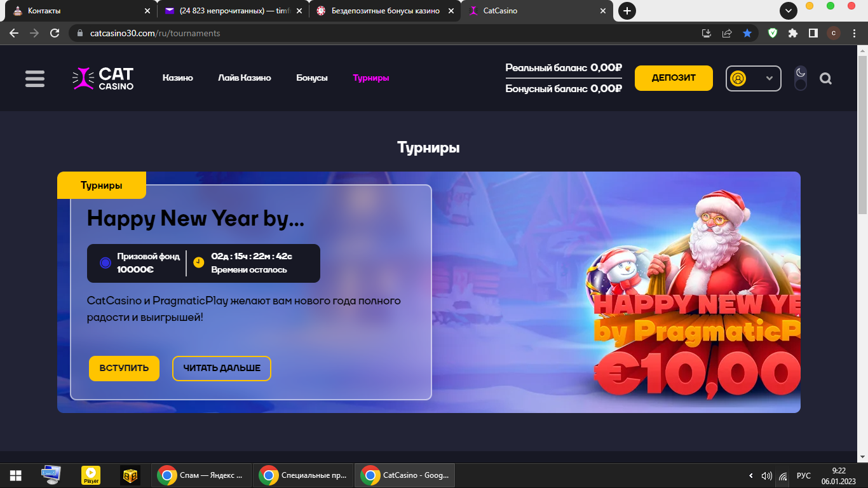Open the Chrome three-dot menu

click(x=855, y=33)
